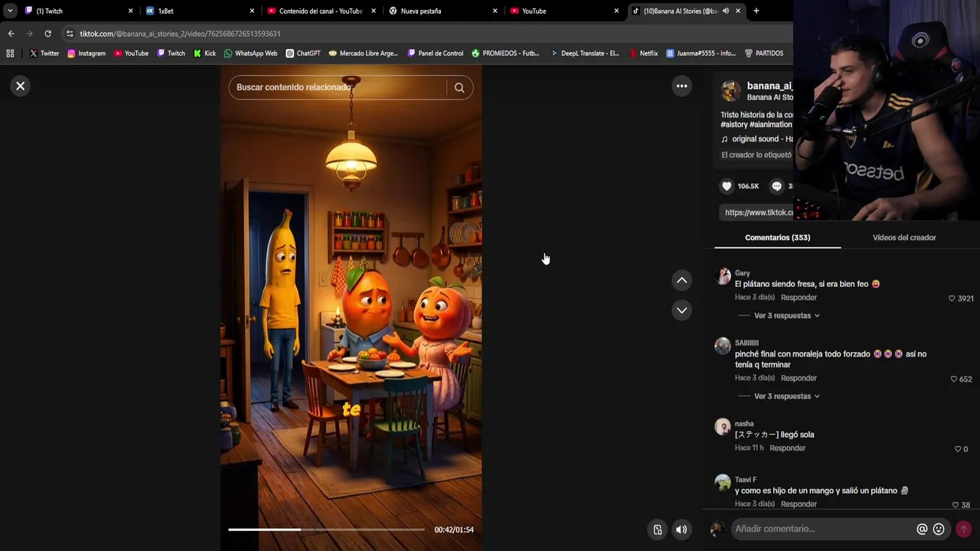Image resolution: width=980 pixels, height=551 pixels.
Task: Open the WhatsApp Web bookmark
Action: click(x=250, y=54)
